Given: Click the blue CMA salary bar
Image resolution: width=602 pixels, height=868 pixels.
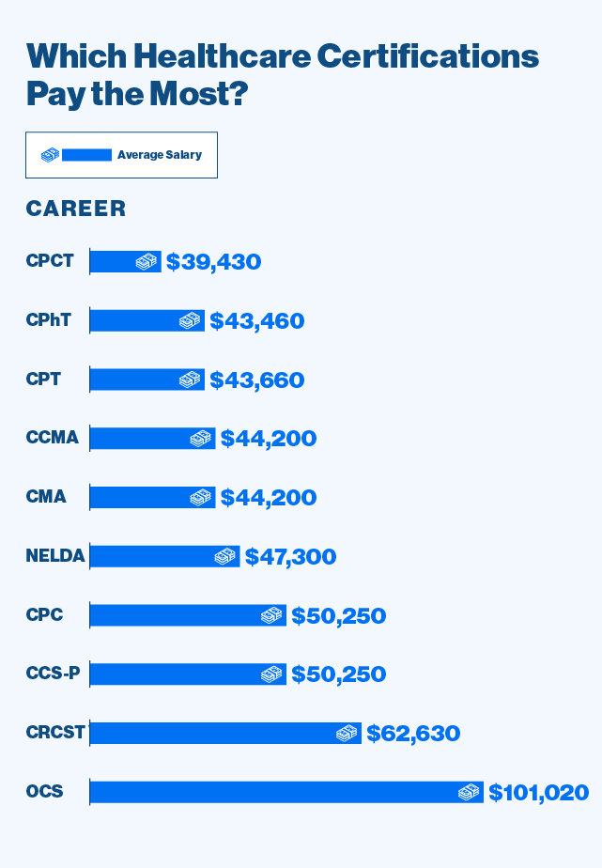Looking at the screenshot, I should click(x=139, y=498).
